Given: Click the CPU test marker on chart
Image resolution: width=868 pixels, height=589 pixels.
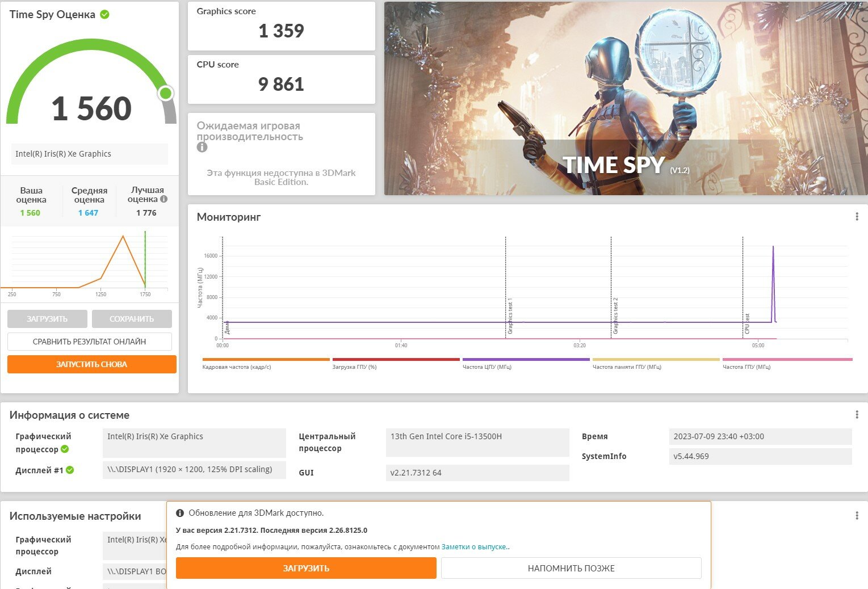Looking at the screenshot, I should [747, 323].
